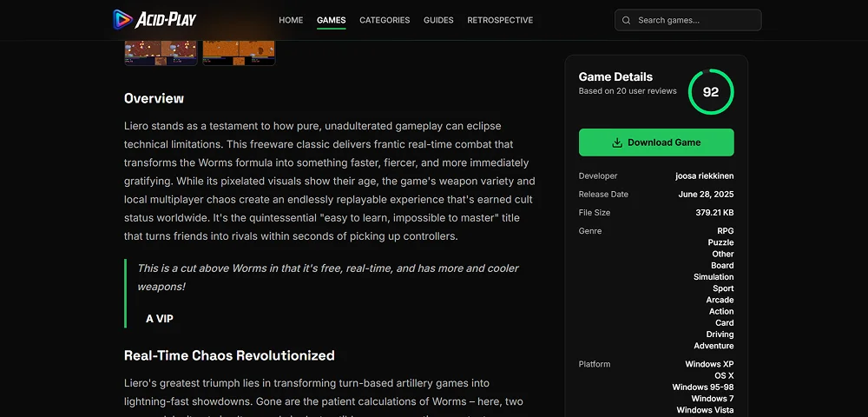The width and height of the screenshot is (868, 417).
Task: Click the Adventure genre link
Action: click(x=713, y=346)
